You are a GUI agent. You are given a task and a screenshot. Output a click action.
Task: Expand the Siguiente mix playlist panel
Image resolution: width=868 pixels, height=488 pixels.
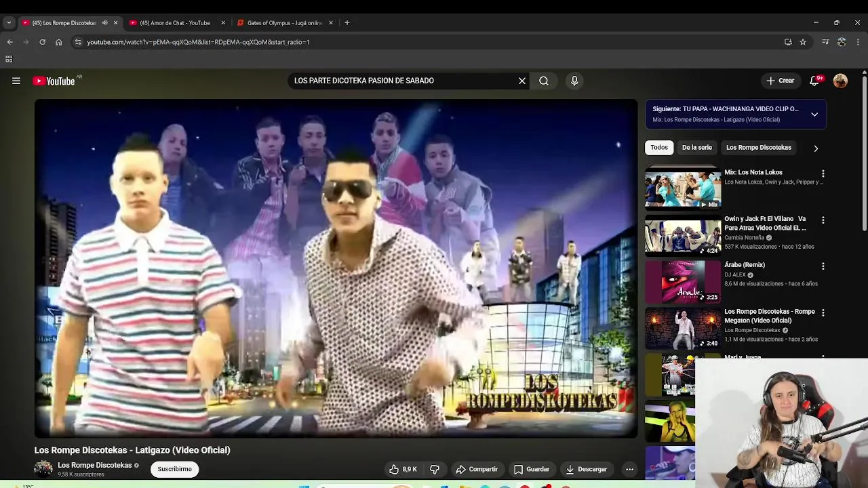[x=814, y=115]
